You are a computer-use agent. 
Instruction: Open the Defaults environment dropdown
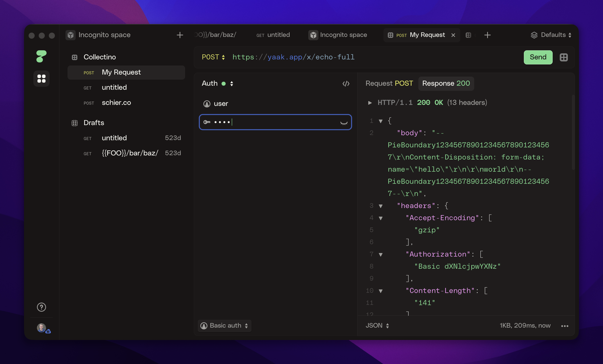point(551,35)
